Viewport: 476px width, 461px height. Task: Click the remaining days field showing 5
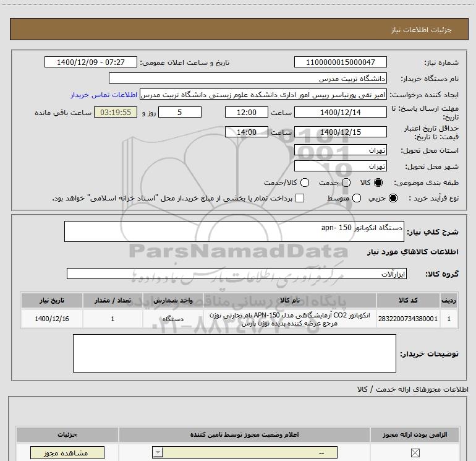tap(180, 113)
